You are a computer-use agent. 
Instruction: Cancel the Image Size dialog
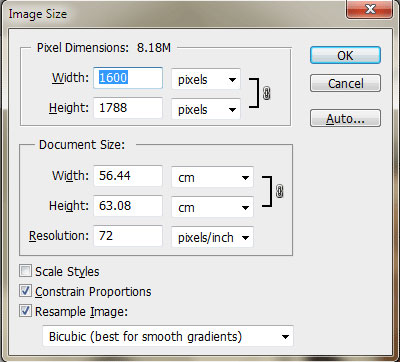pos(345,83)
